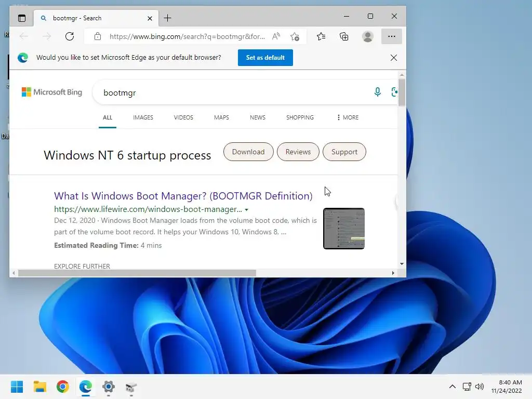Open the lifewire result thumbnail image

point(344,229)
